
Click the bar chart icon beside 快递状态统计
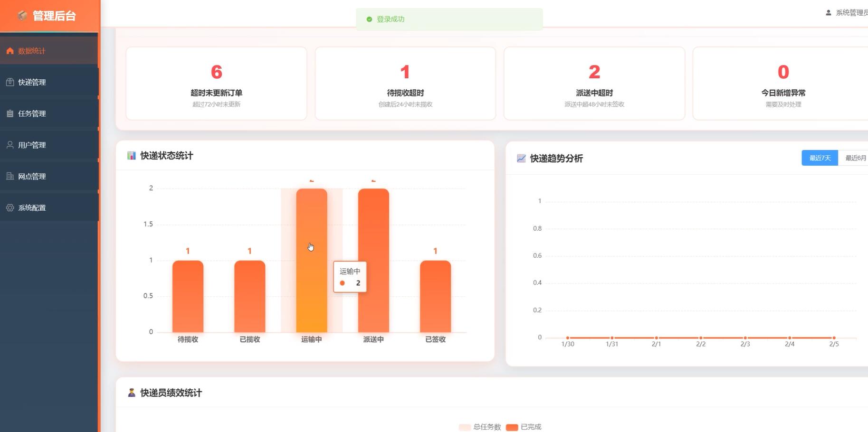tap(132, 156)
